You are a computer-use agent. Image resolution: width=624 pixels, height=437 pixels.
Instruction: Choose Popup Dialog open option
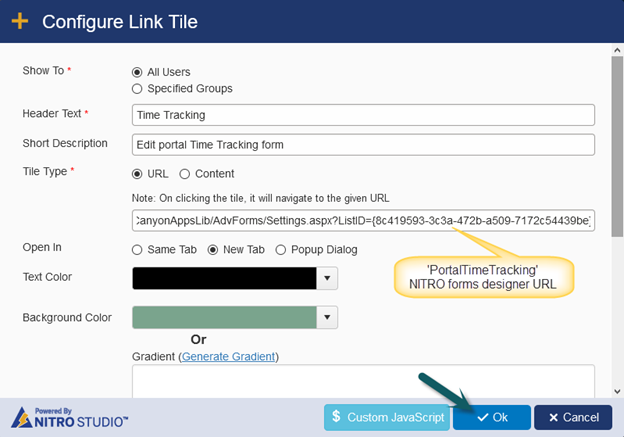281,250
